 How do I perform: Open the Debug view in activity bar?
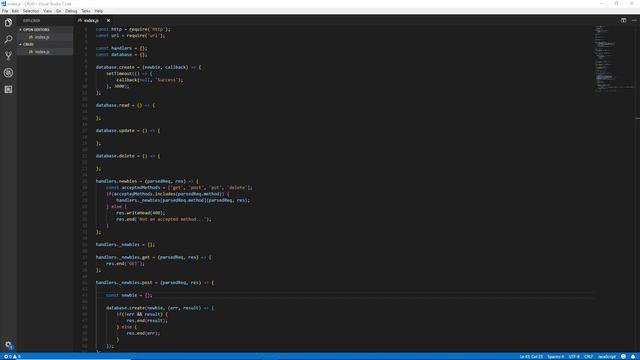point(8,73)
